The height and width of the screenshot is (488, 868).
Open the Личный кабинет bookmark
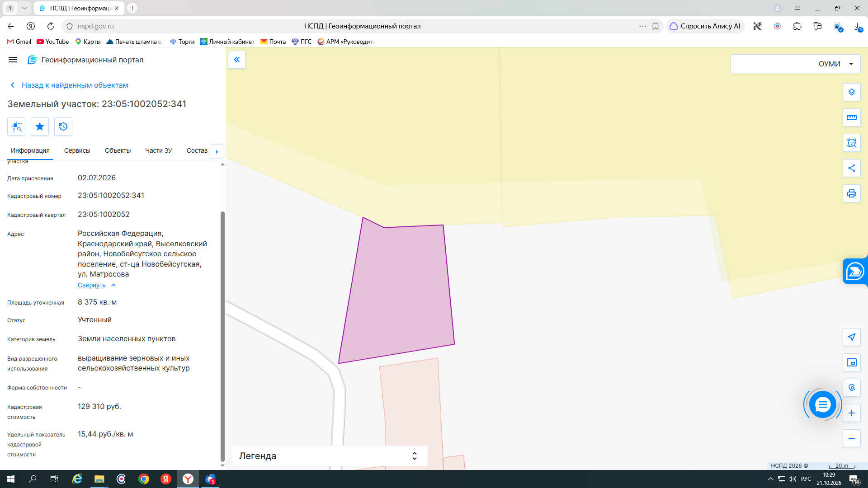[227, 42]
